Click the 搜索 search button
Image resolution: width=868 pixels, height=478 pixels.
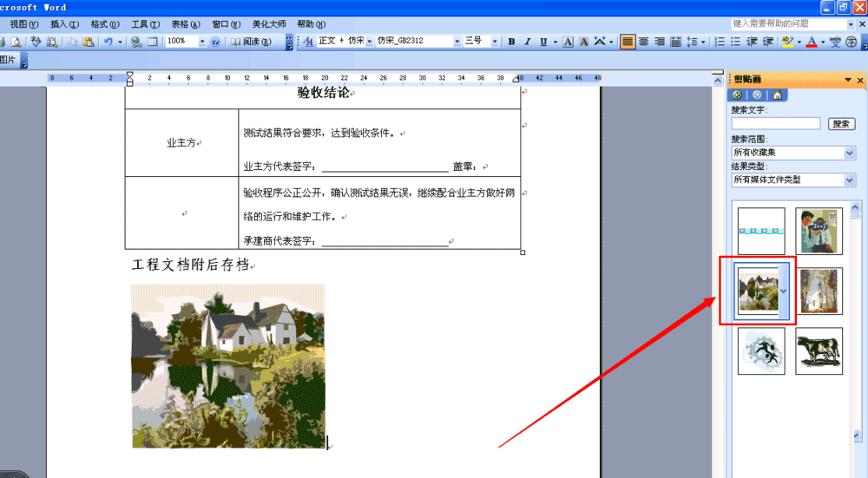[841, 124]
